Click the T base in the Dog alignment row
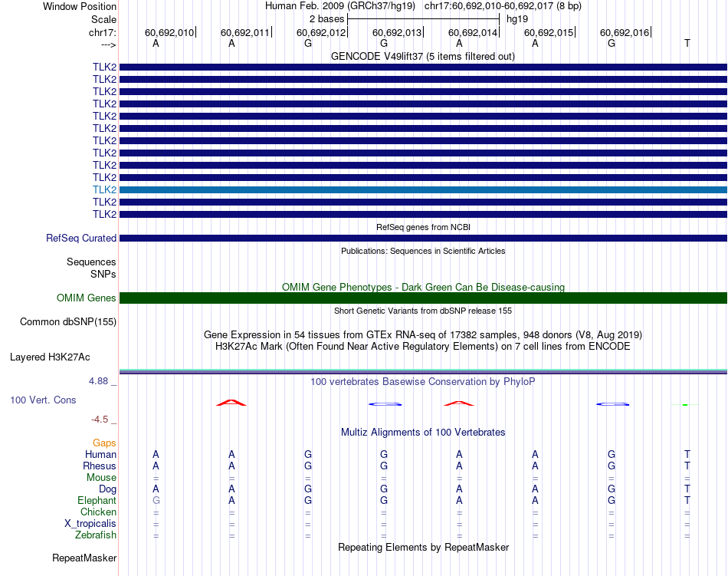This screenshot has height=576, width=728. [687, 489]
